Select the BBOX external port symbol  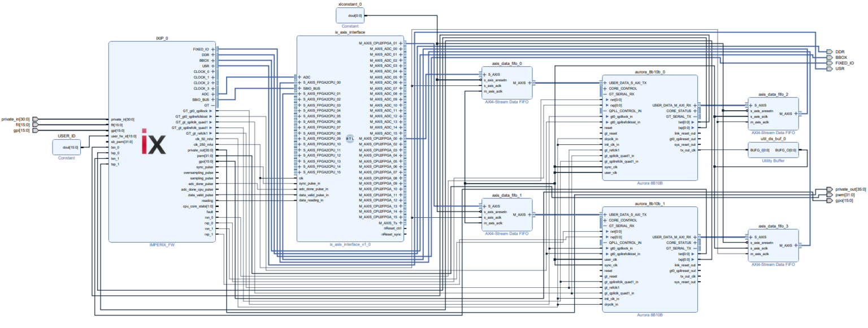(830, 57)
